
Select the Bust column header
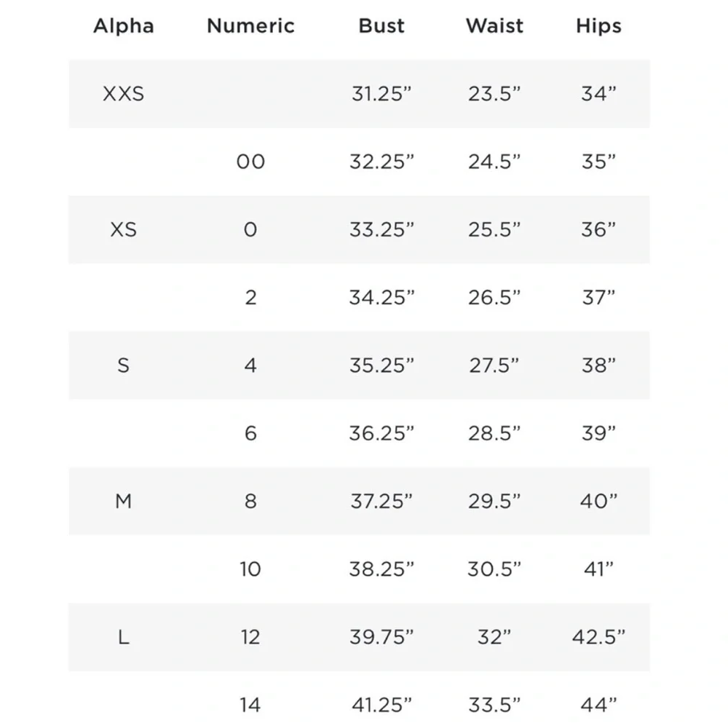(381, 25)
